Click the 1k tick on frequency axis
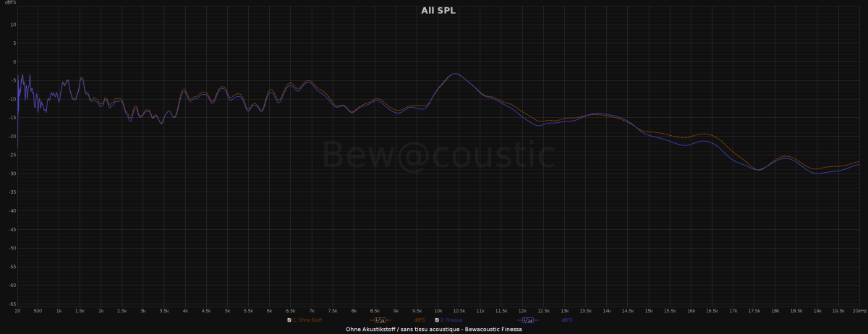868x334 pixels. [59, 311]
